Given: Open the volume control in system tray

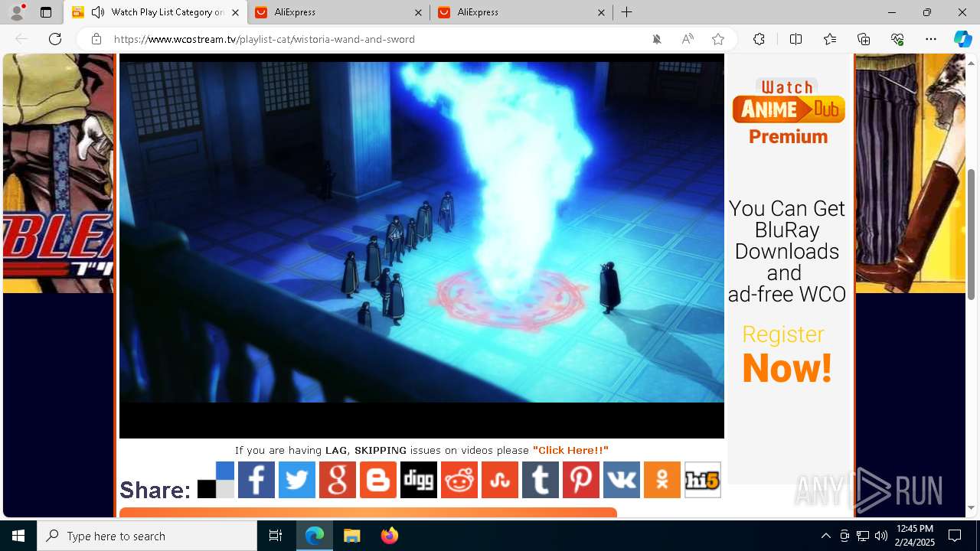Looking at the screenshot, I should tap(881, 536).
